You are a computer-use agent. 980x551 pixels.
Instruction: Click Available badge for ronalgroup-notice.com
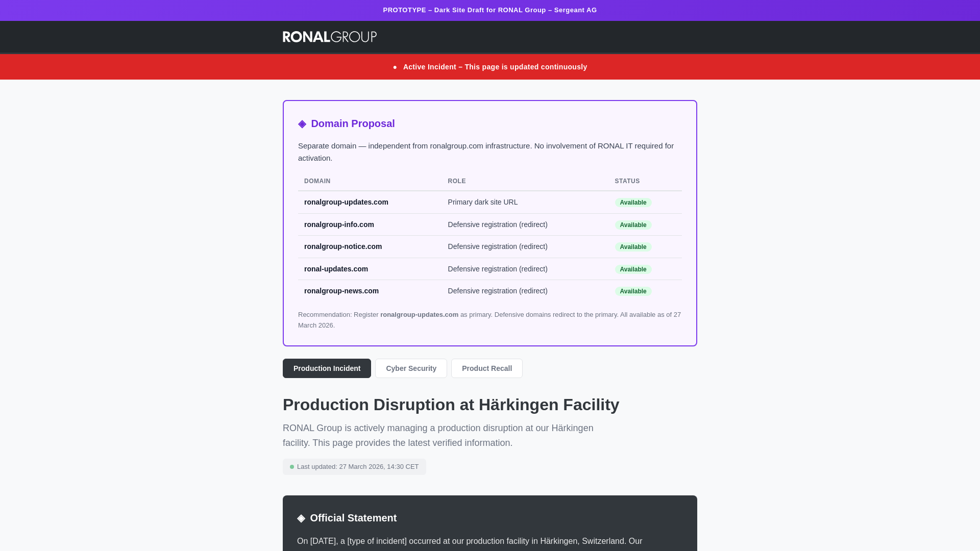click(633, 247)
